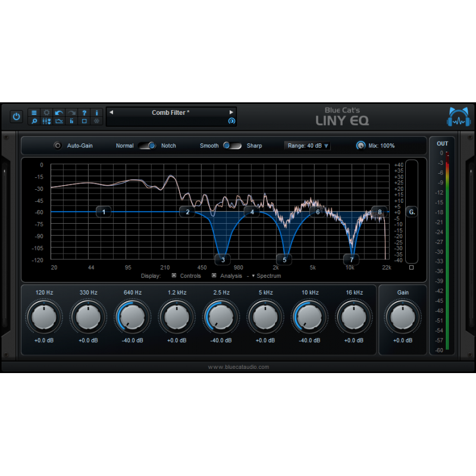Open the hamburger menu icon
The image size is (476, 476).
(35, 112)
